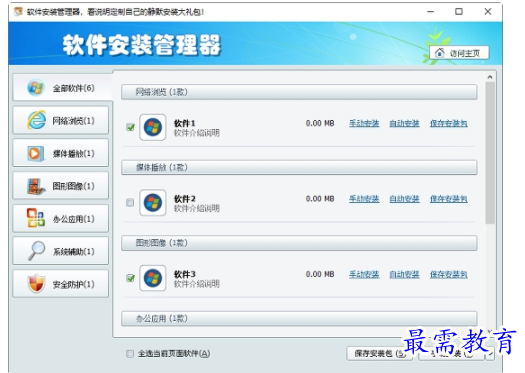Click the 0.00 MB size of 软件2
The width and height of the screenshot is (525, 373).
[320, 199]
